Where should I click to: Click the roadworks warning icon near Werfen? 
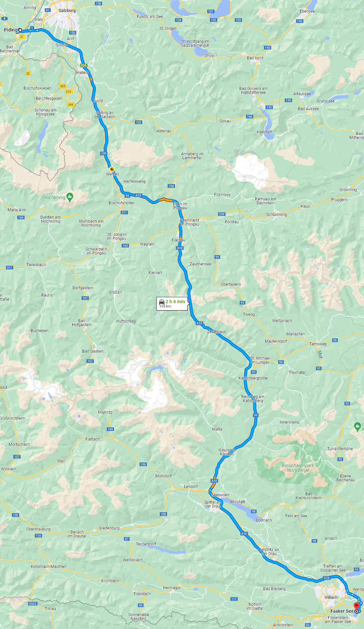point(112,169)
